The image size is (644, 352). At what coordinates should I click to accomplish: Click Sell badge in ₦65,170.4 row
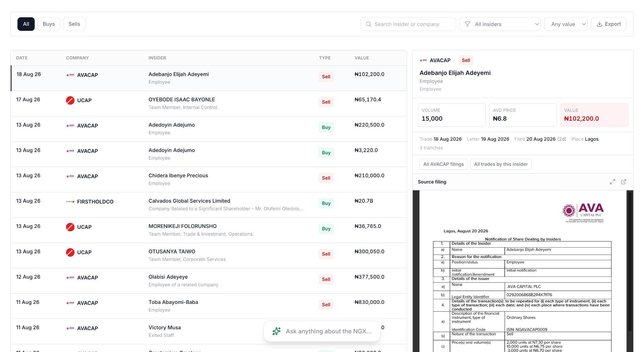326,102
